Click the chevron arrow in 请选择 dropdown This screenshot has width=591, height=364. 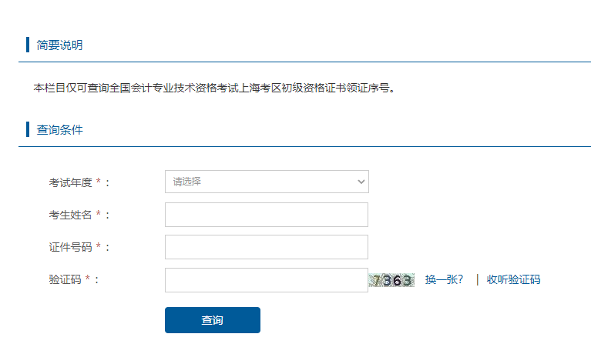(361, 182)
